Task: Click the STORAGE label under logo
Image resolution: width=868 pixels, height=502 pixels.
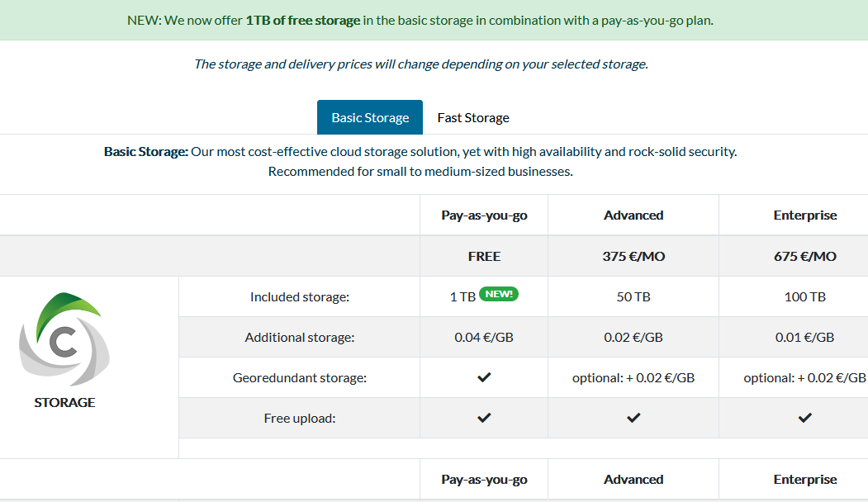Action: [64, 402]
